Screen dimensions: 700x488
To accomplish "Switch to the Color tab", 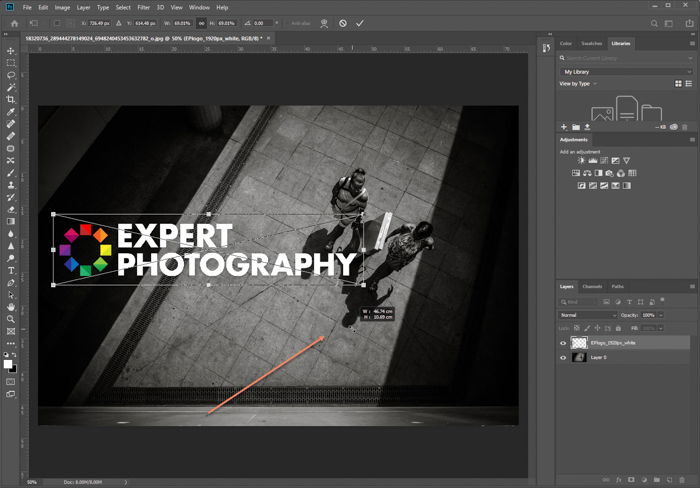I will point(566,43).
